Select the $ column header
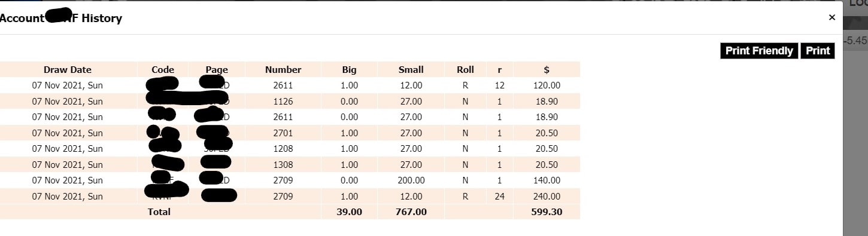Image resolution: width=868 pixels, height=236 pixels. point(547,69)
